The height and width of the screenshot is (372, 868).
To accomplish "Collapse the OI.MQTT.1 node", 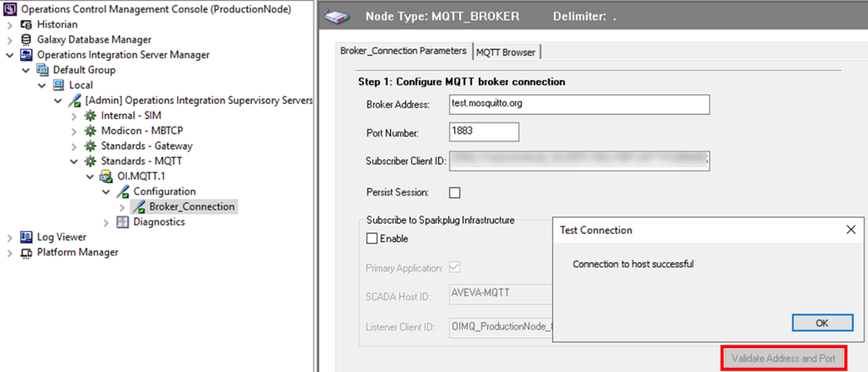I will tap(90, 176).
